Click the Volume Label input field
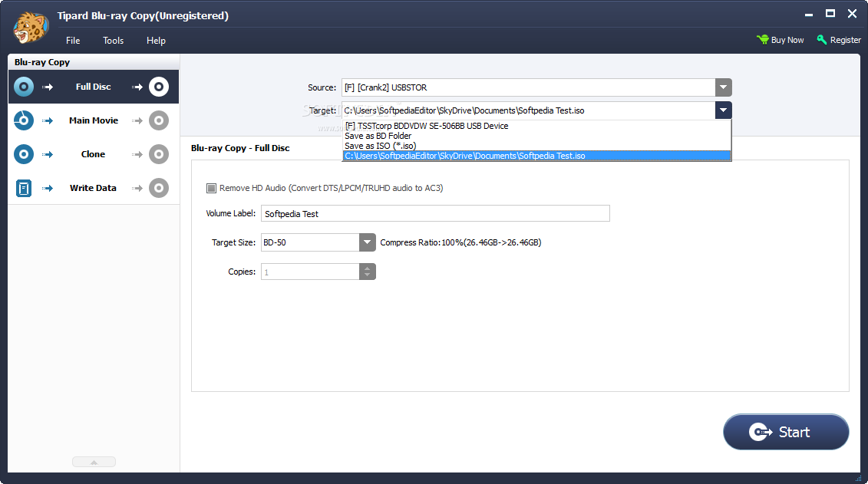Image resolution: width=868 pixels, height=484 pixels. click(x=435, y=213)
